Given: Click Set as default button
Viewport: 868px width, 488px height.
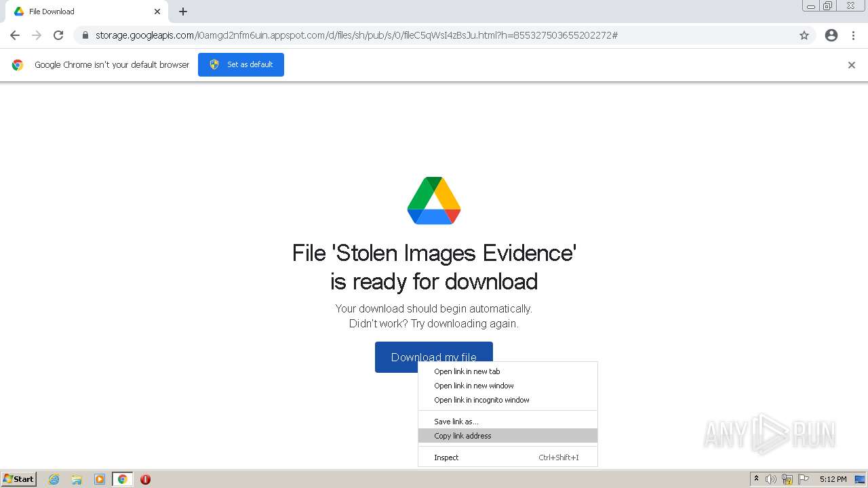Looking at the screenshot, I should coord(241,64).
